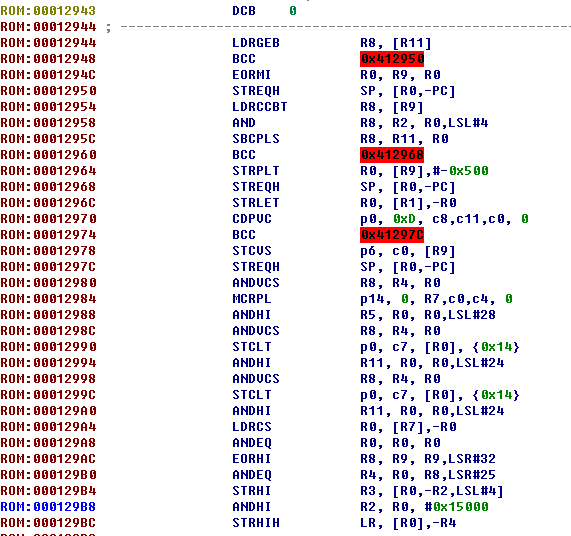Select the #0x15000 immediate operand

[457, 507]
